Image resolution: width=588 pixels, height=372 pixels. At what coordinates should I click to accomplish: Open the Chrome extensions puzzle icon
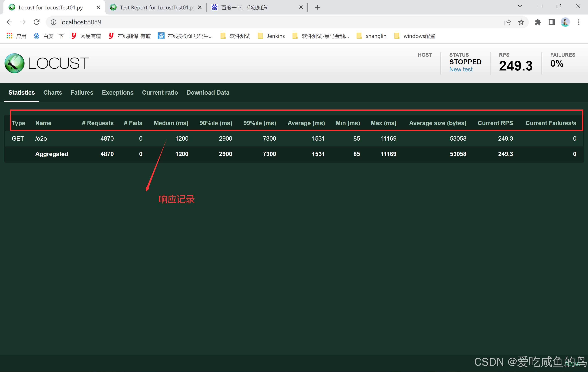pyautogui.click(x=538, y=22)
